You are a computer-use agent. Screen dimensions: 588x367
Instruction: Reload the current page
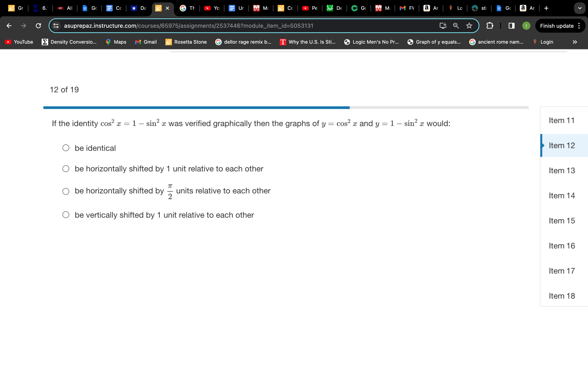pos(38,26)
